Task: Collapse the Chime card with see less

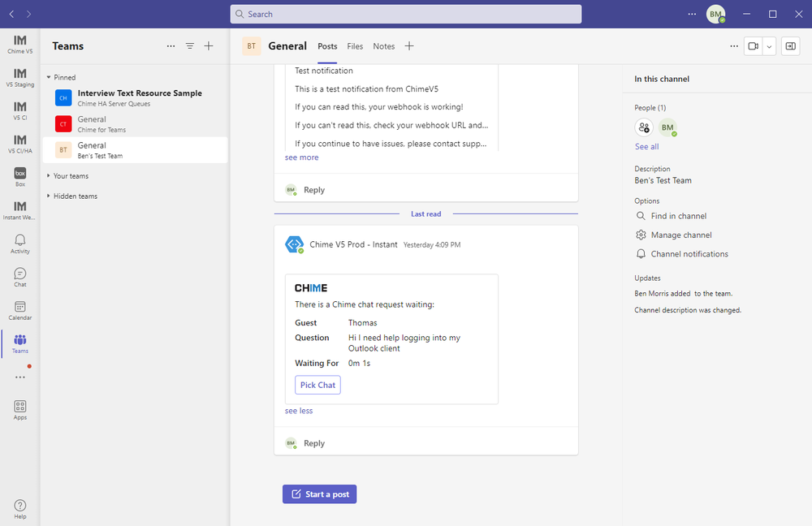Action: coord(299,411)
